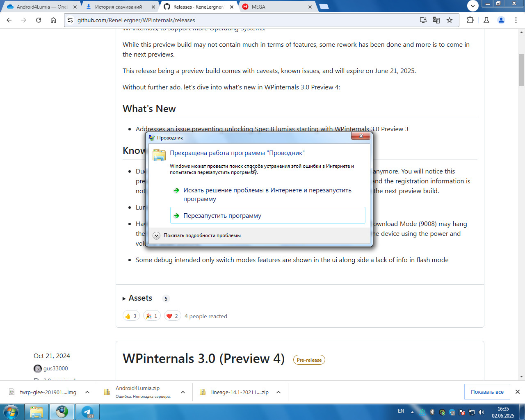The image size is (525, 420).
Task: Click the teal gear tray icon
Action: tap(422, 412)
